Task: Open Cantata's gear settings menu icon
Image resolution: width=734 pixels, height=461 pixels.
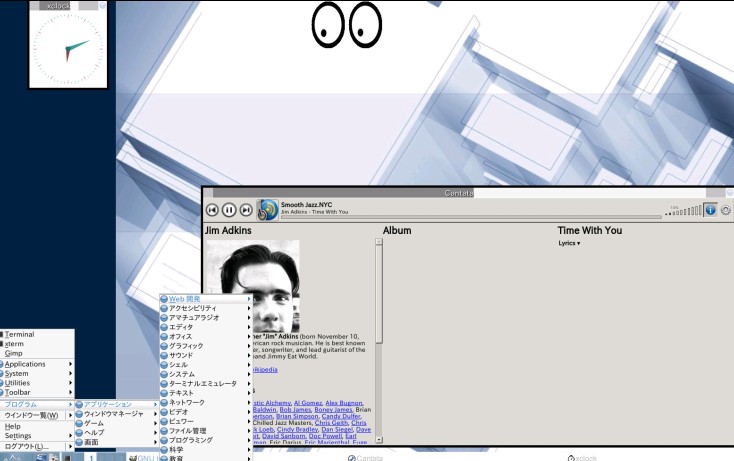Action: coord(726,210)
